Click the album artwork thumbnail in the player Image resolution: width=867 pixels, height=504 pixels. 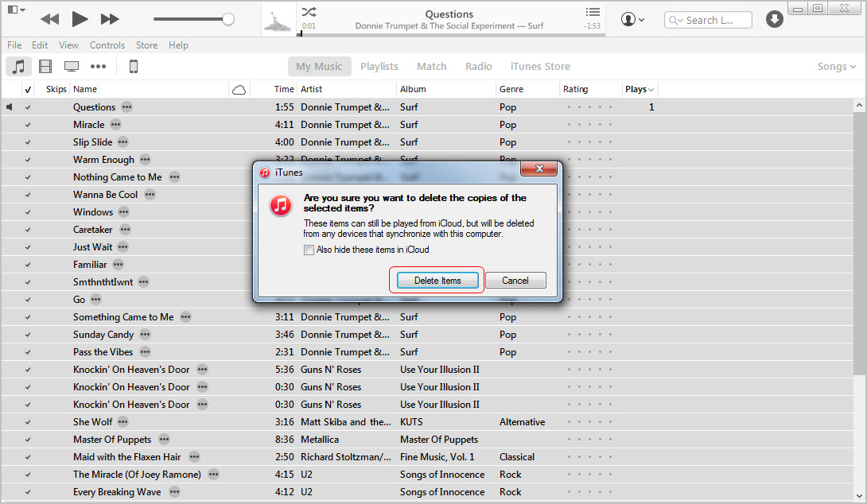278,19
